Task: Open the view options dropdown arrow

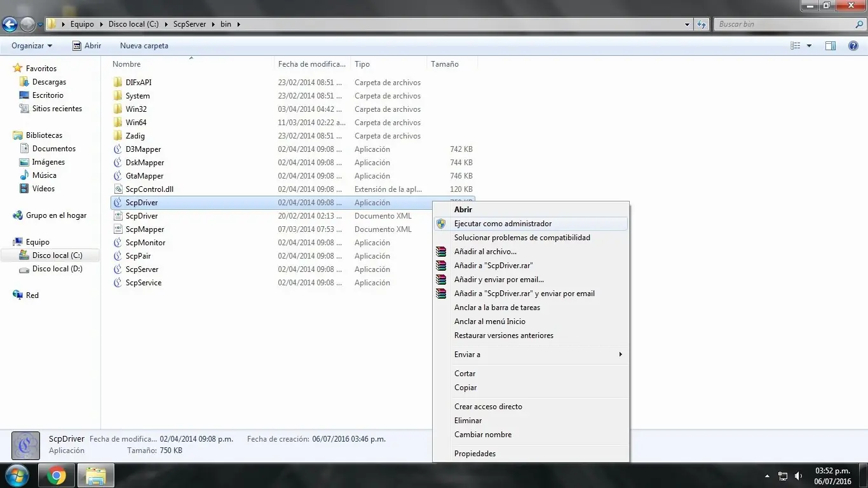Action: [809, 46]
